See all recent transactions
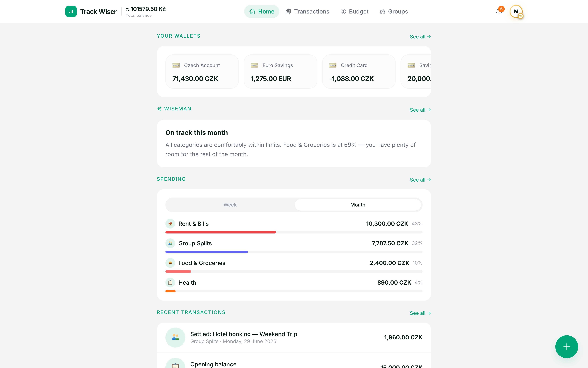Image resolution: width=588 pixels, height=368 pixels. pyautogui.click(x=420, y=313)
